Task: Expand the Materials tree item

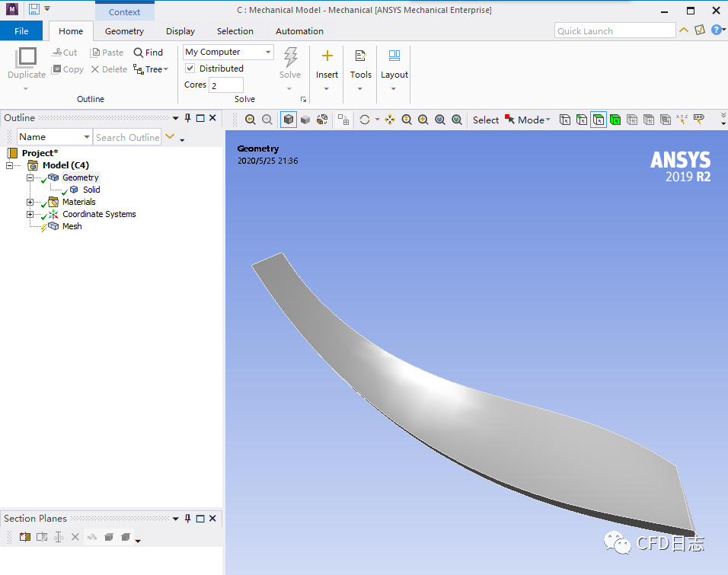Action: coord(28,202)
